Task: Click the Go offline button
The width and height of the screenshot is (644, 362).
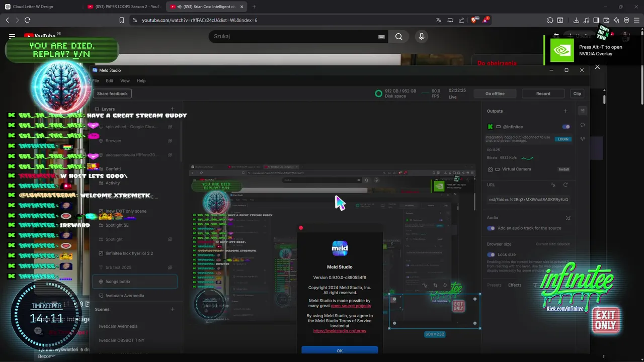Action: pos(495,94)
